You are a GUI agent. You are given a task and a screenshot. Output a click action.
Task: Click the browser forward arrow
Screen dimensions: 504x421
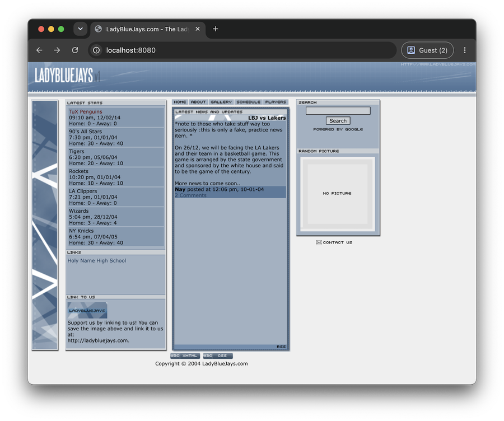click(57, 50)
